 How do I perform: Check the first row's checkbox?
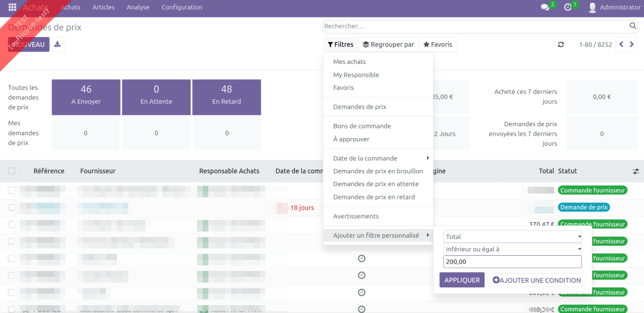pyautogui.click(x=12, y=190)
